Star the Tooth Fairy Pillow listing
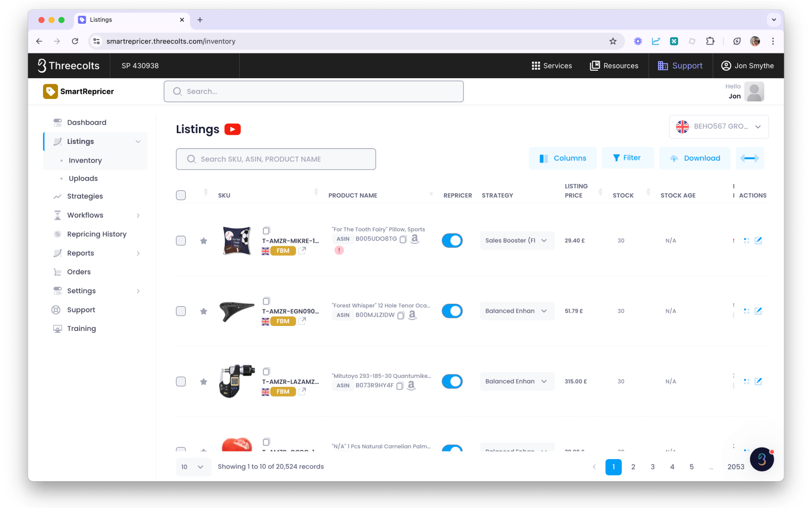812x508 pixels. [x=203, y=240]
